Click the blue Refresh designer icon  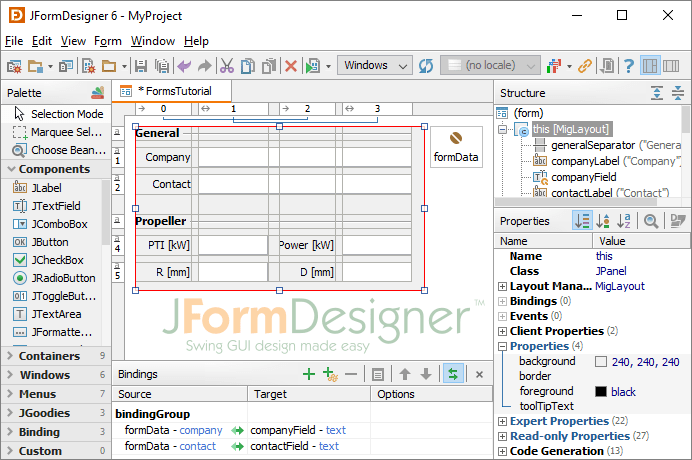(426, 66)
